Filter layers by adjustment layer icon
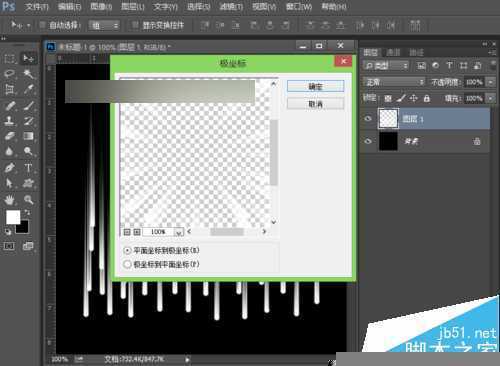This screenshot has height=366, width=500. [x=435, y=65]
